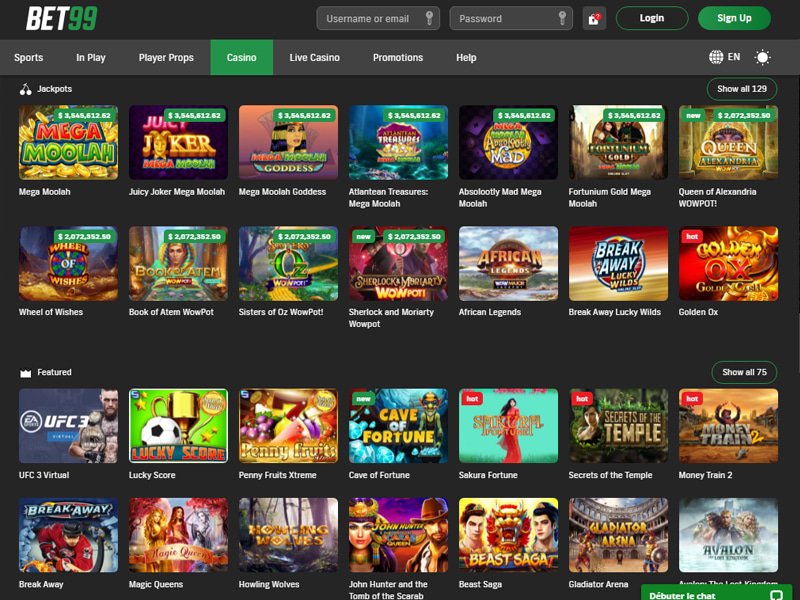Open the Lucky Score game thumbnail

pyautogui.click(x=179, y=426)
